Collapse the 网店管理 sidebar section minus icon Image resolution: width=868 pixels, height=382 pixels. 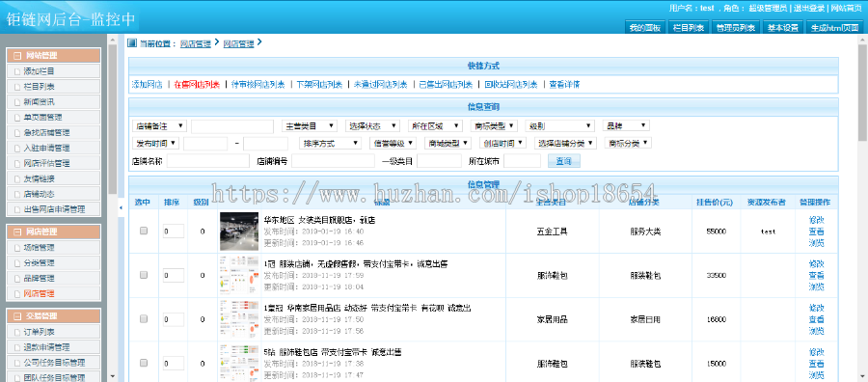pos(17,232)
